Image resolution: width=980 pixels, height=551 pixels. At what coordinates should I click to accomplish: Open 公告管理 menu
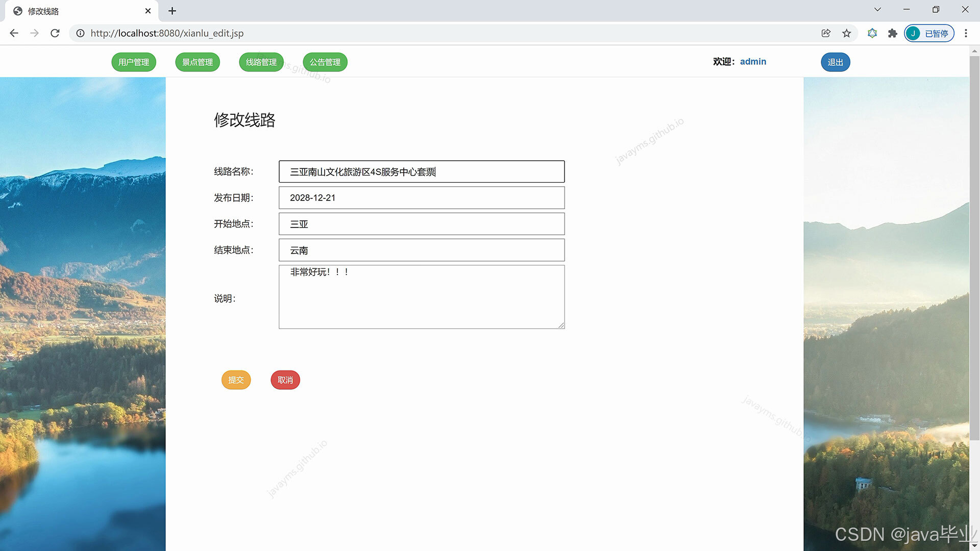point(325,62)
